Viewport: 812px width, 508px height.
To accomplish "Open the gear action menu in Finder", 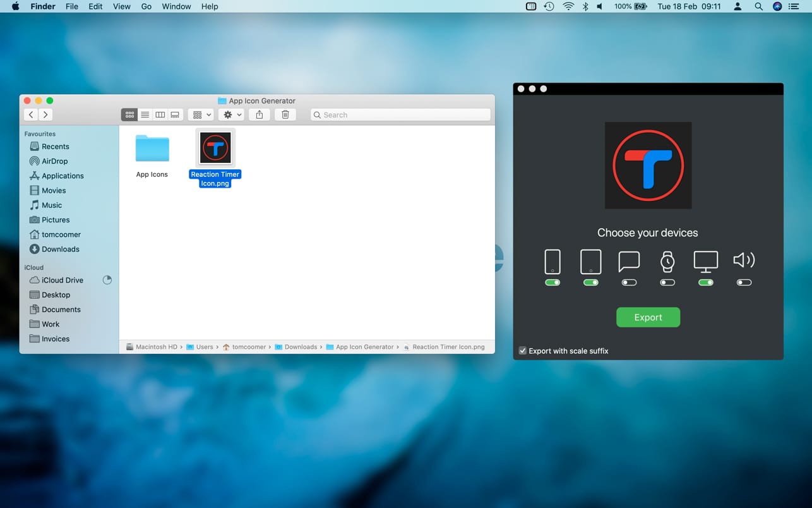I will [231, 114].
